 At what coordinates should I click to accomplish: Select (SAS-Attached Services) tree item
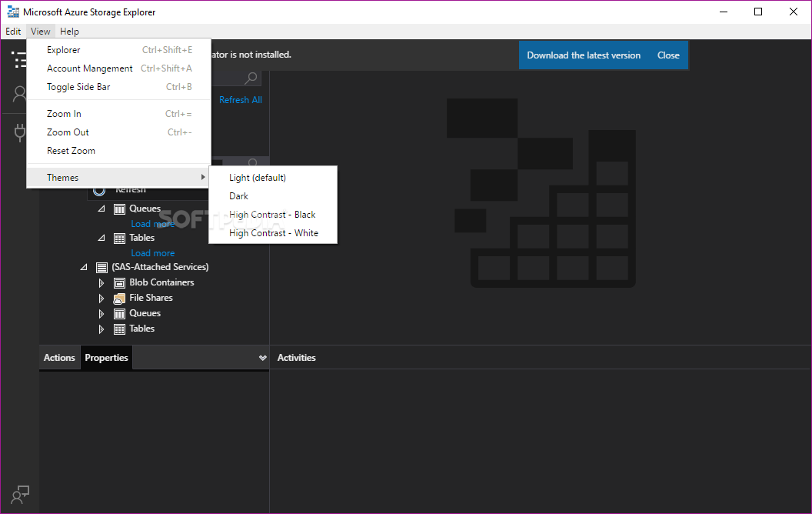point(160,267)
